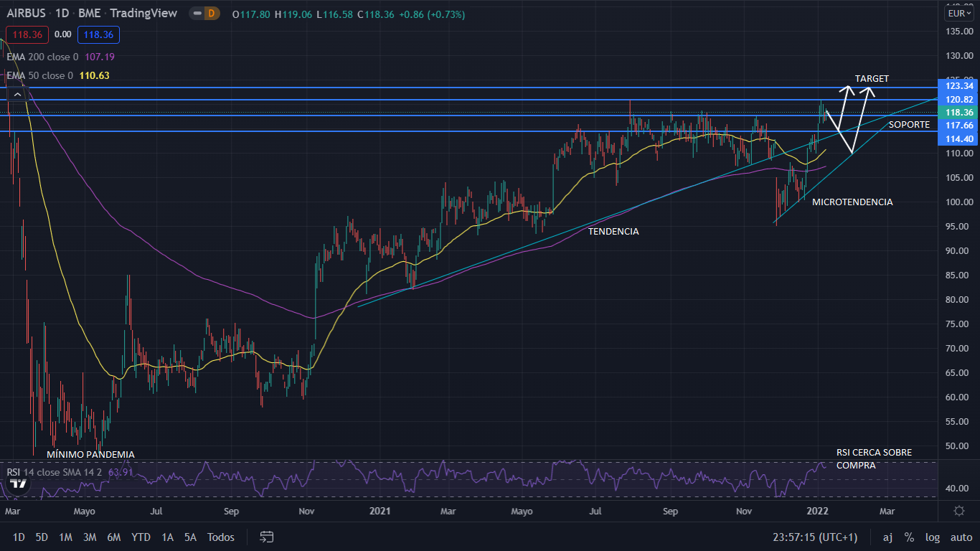Image resolution: width=980 pixels, height=551 pixels.
Task: Open the timezone menu showing UTC+1
Action: point(815,537)
